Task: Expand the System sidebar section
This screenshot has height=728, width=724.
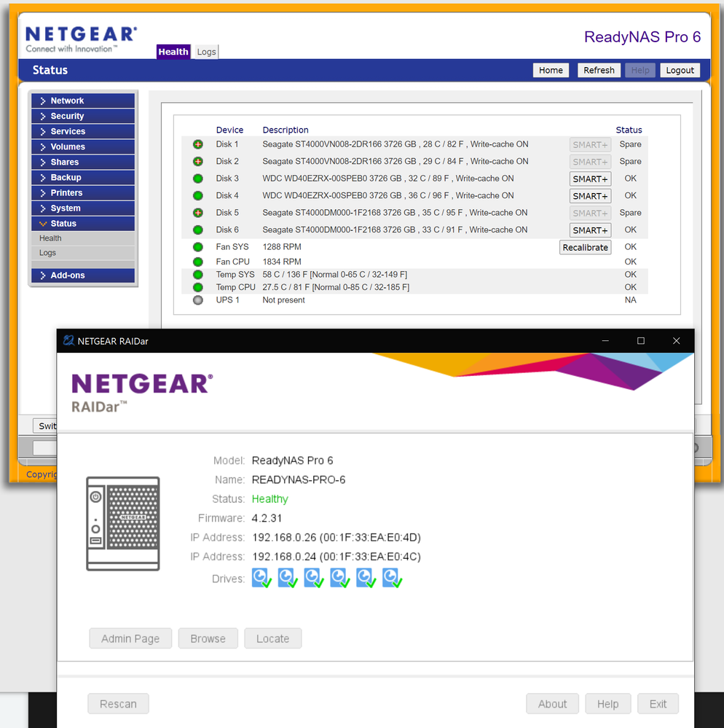Action: [x=83, y=208]
